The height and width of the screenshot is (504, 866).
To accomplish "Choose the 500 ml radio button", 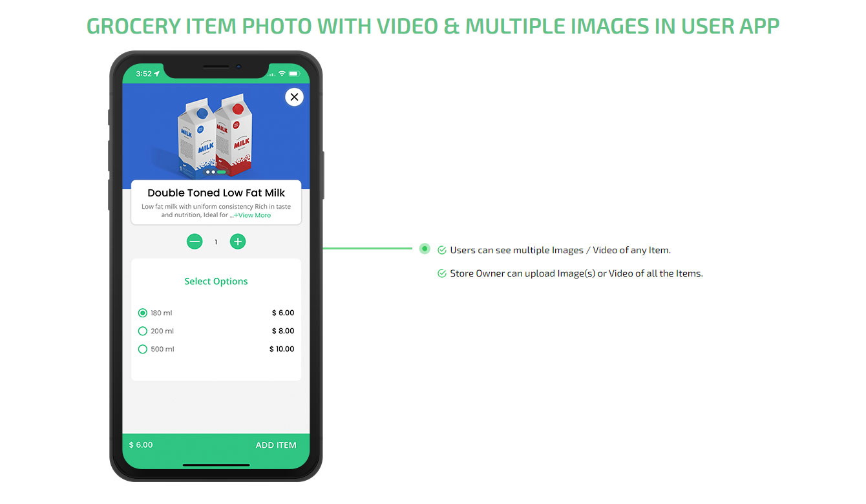I will (x=143, y=349).
